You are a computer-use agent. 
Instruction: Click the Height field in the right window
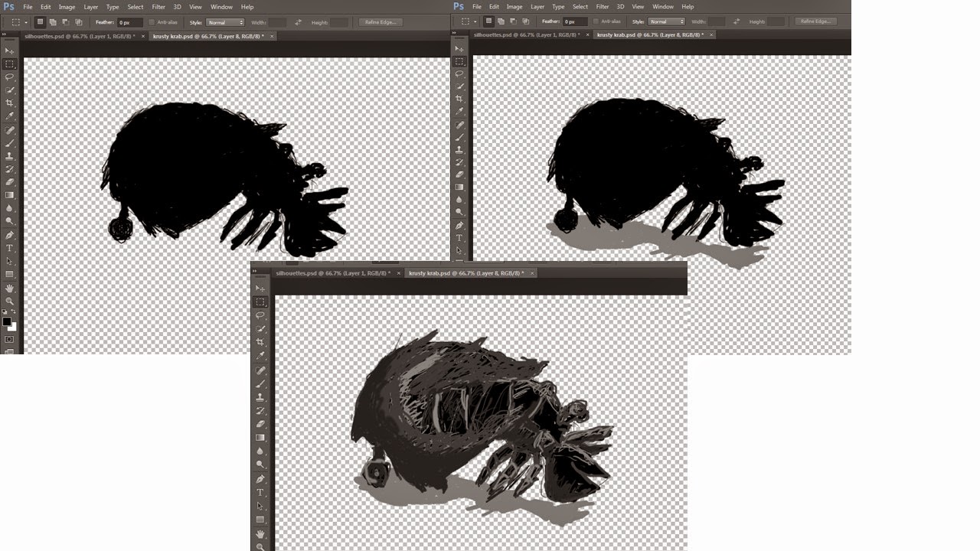tap(777, 21)
